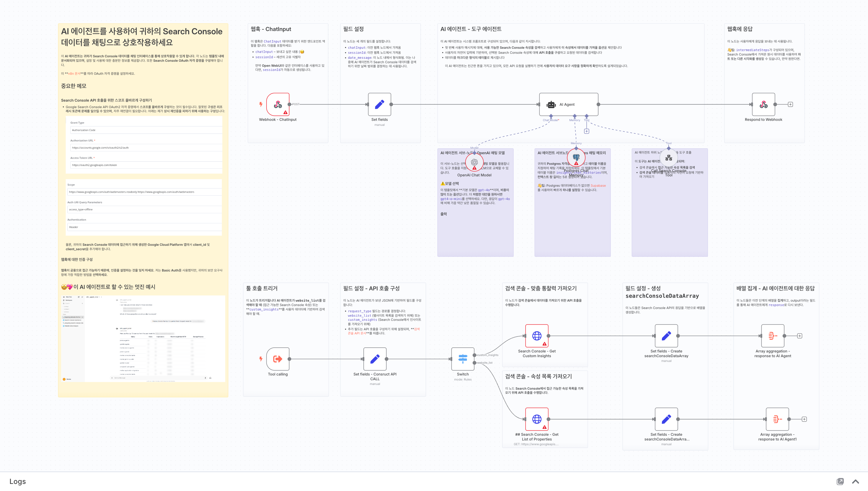Click the Chat Model connector on AI Agent
The width and height of the screenshot is (868, 491).
[551, 116]
